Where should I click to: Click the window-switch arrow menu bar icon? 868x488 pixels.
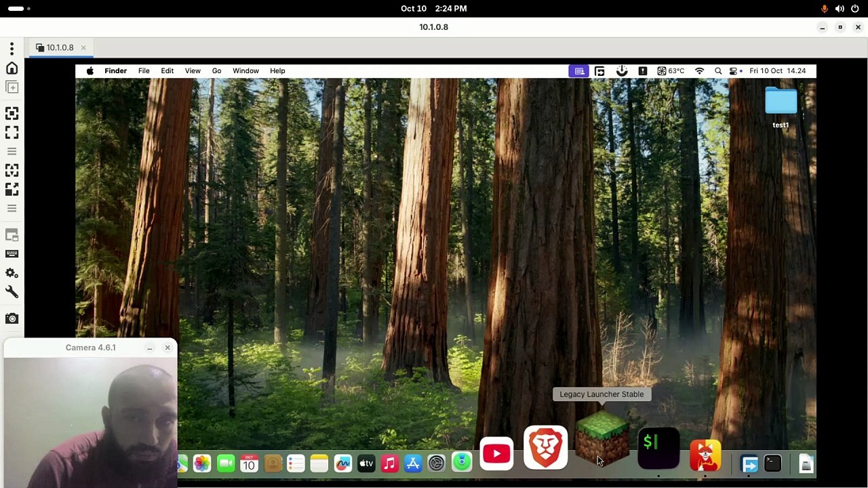pos(599,70)
